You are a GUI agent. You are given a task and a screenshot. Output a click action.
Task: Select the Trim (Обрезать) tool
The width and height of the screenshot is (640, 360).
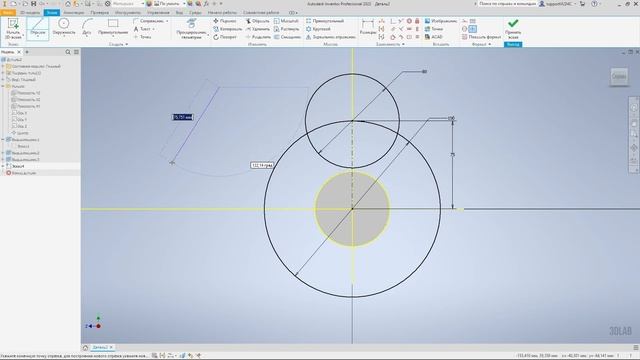pos(258,21)
